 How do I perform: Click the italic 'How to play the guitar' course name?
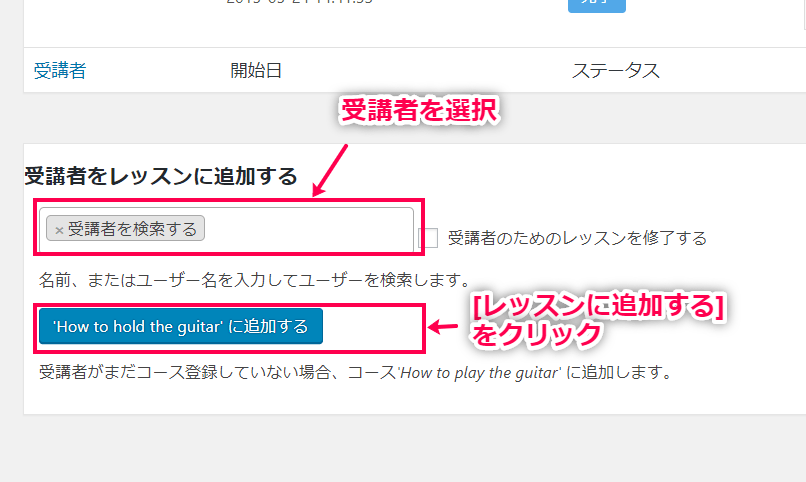tap(479, 372)
